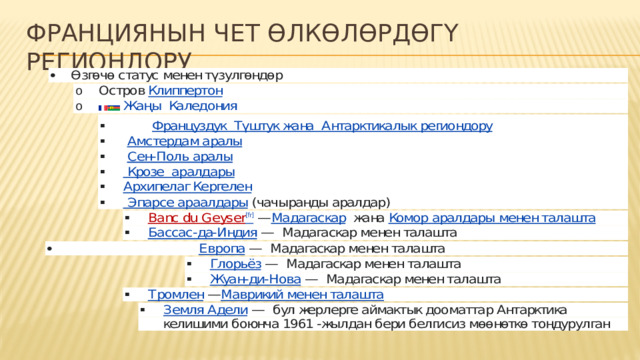Click the text бул жерлерге аймактык дооматтар
The image size is (640, 360).
(383, 310)
